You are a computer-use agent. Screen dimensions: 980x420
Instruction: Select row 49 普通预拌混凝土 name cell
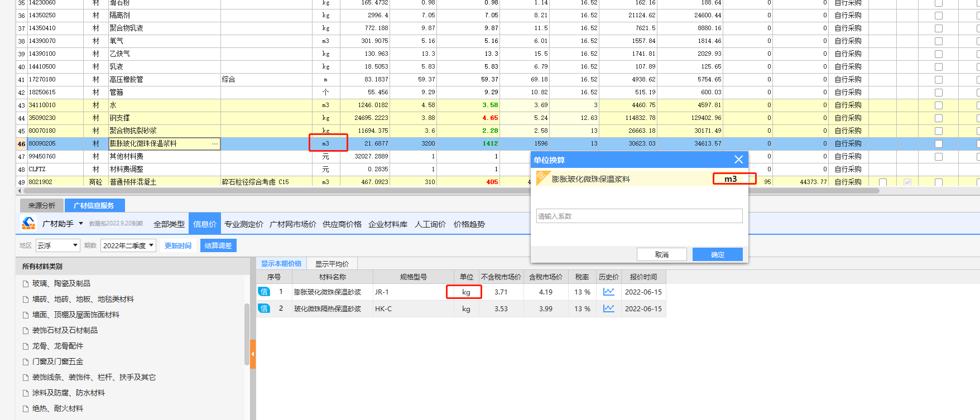click(x=165, y=182)
